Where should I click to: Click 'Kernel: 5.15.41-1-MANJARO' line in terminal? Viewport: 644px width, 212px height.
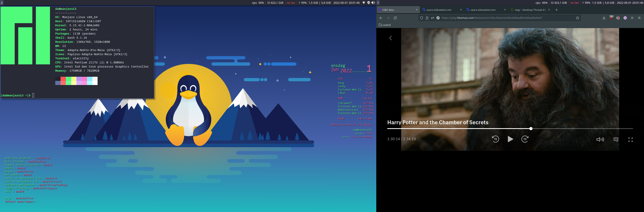(77, 25)
